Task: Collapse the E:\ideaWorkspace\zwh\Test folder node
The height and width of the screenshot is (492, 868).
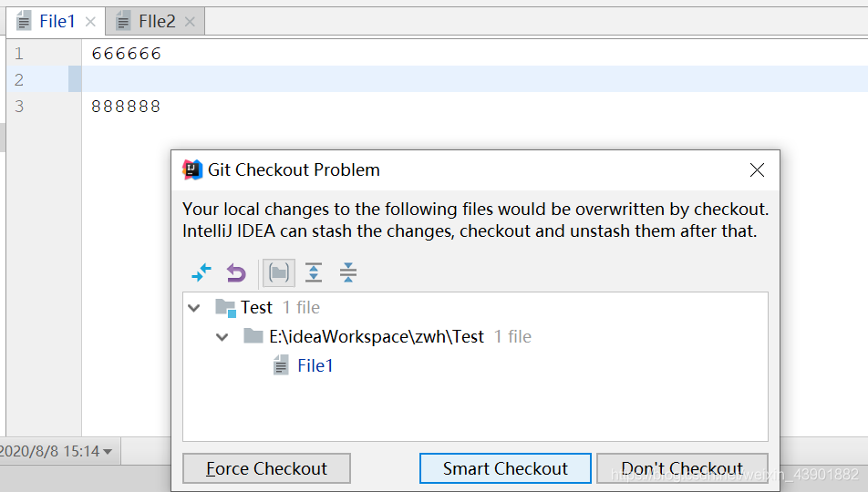Action: coord(222,337)
